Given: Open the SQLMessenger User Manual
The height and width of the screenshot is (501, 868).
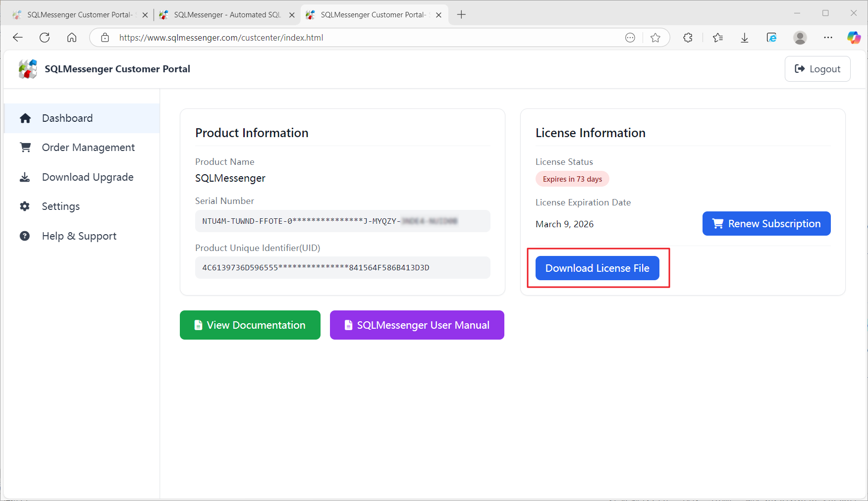Looking at the screenshot, I should pyautogui.click(x=417, y=325).
